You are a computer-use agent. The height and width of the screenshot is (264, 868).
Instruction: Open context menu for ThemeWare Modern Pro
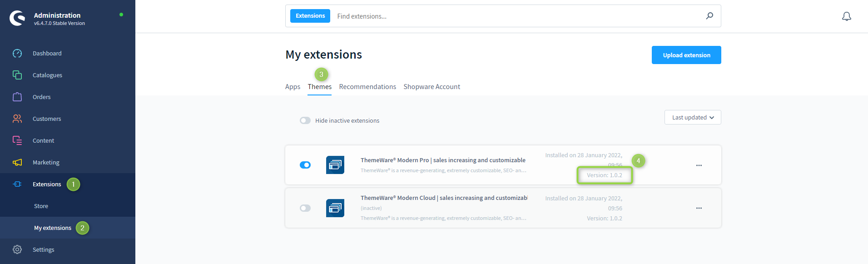(699, 165)
